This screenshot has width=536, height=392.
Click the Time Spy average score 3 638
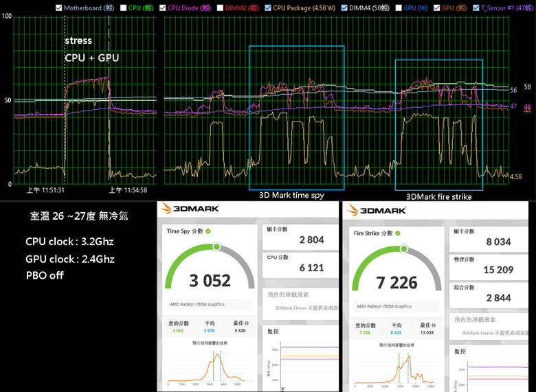click(x=209, y=330)
